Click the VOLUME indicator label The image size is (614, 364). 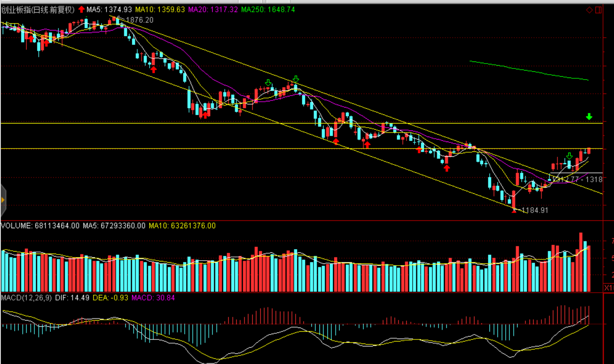click(40, 226)
